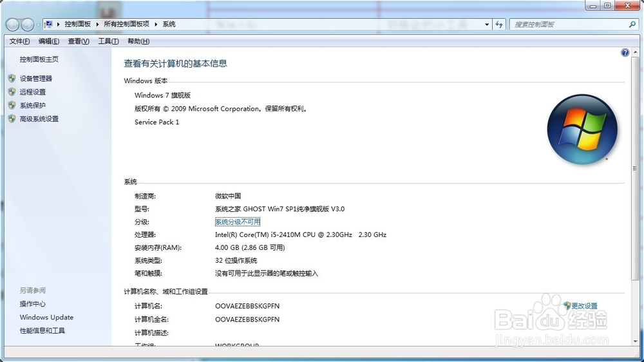
Task: Open the 编辑(E) menu
Action: pyautogui.click(x=49, y=41)
